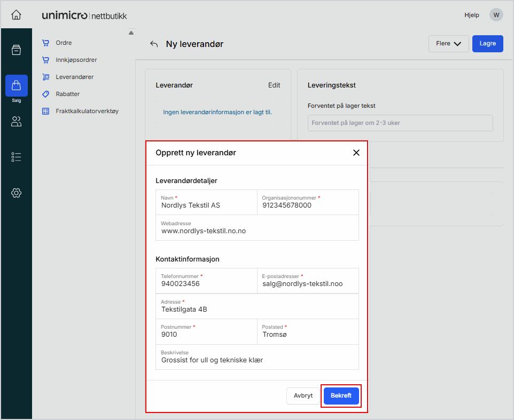Select Leverandører in the side menu
The height and width of the screenshot is (420, 514).
point(74,77)
